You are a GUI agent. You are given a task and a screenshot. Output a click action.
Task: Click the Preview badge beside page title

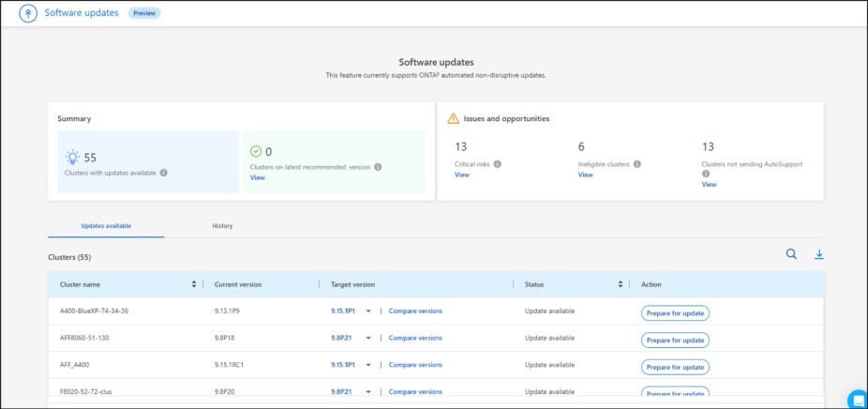(143, 14)
